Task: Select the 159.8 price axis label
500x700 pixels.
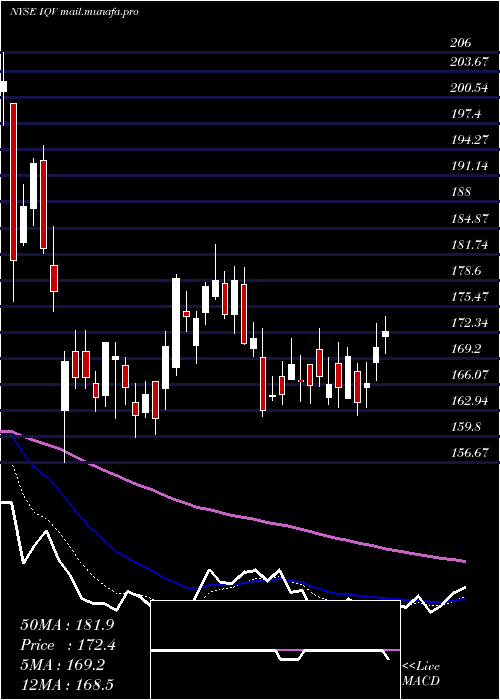Action: 466,426
